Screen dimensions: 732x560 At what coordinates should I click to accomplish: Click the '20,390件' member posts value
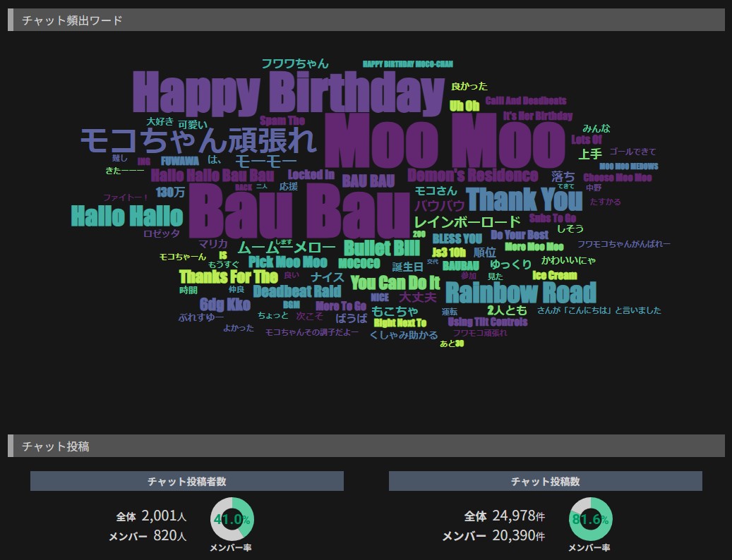tap(518, 535)
